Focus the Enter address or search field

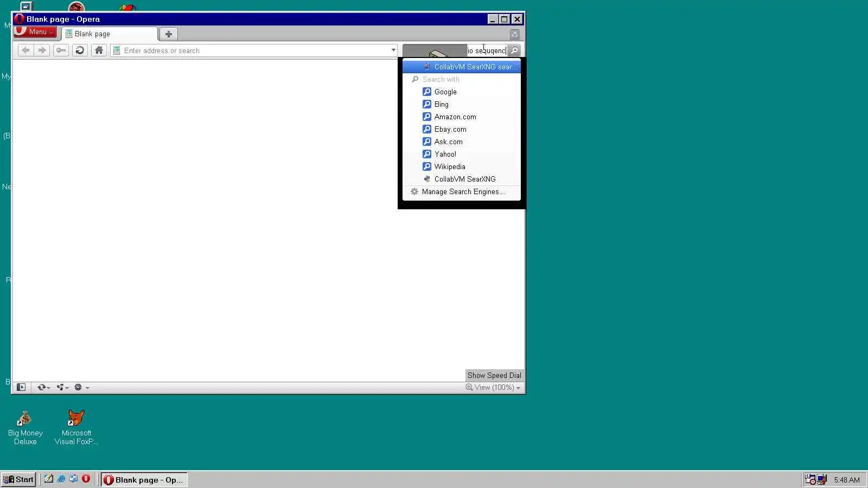pos(254,50)
